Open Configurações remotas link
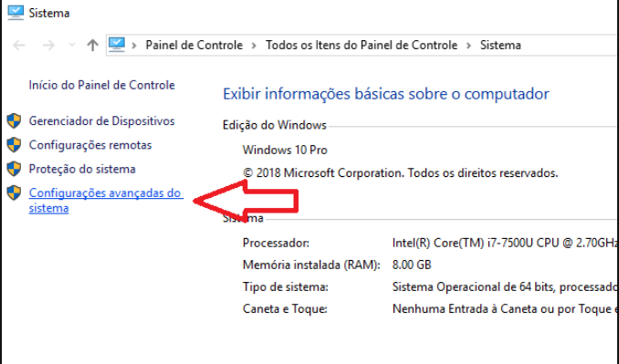Image resolution: width=619 pixels, height=364 pixels. [x=90, y=145]
